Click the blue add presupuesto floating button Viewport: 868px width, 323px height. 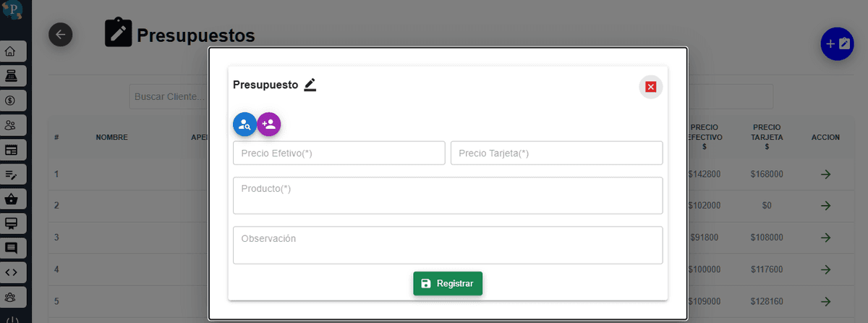click(839, 44)
